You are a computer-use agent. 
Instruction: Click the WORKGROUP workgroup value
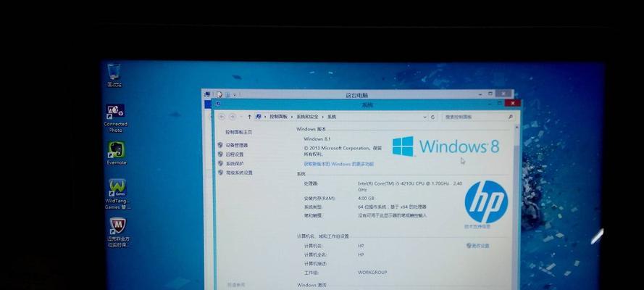point(372,273)
